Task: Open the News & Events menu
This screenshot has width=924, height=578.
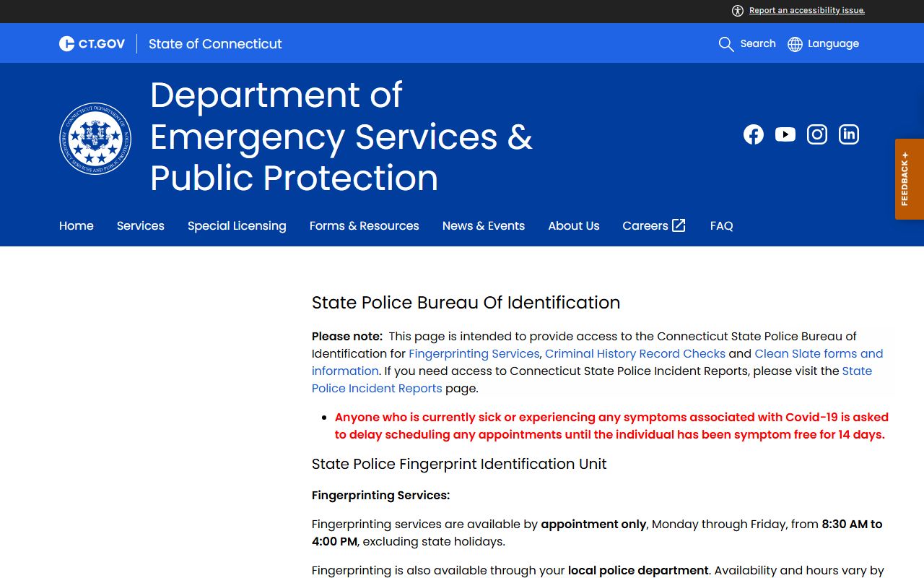Action: (x=483, y=225)
